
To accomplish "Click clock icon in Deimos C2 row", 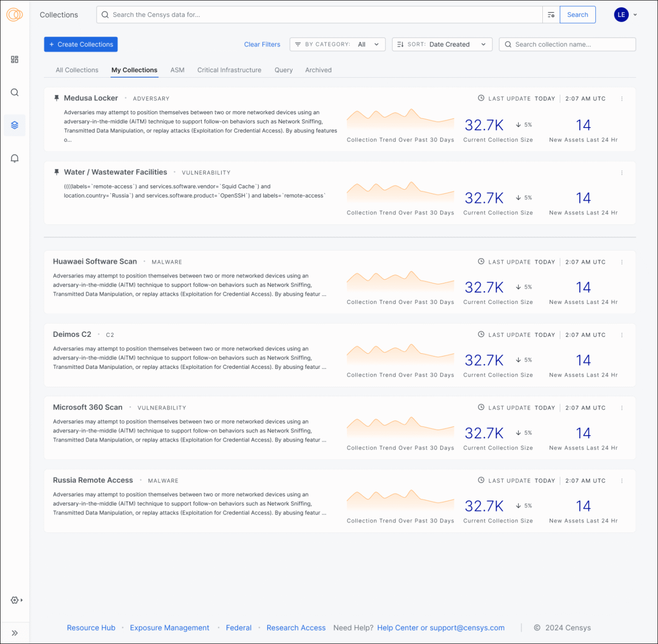I will tap(481, 334).
